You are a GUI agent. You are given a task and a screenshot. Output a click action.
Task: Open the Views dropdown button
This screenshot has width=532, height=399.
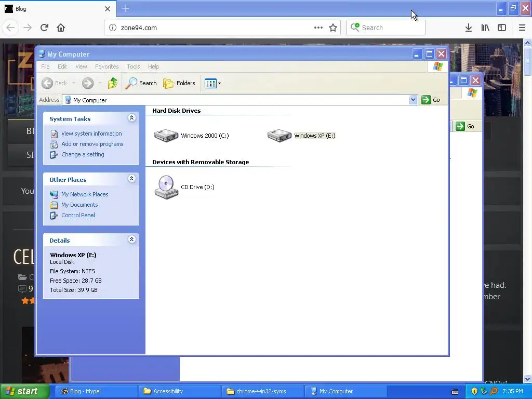[212, 83]
